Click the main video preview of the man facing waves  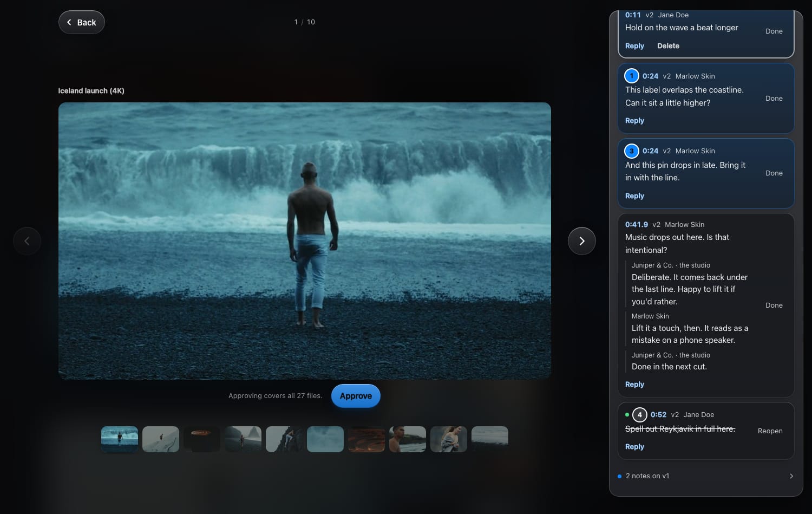pyautogui.click(x=305, y=241)
